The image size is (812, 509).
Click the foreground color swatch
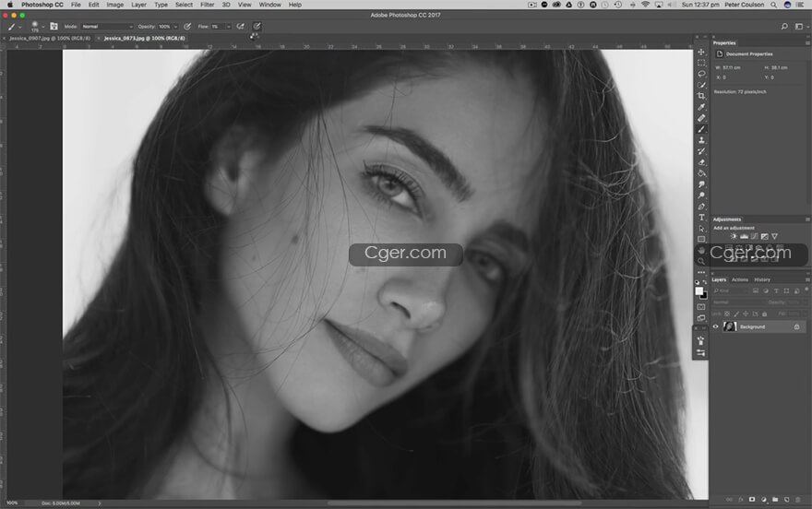(699, 291)
